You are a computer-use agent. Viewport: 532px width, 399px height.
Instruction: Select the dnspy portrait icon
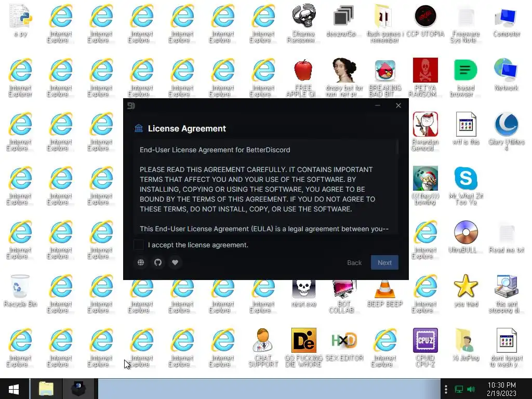tap(344, 77)
